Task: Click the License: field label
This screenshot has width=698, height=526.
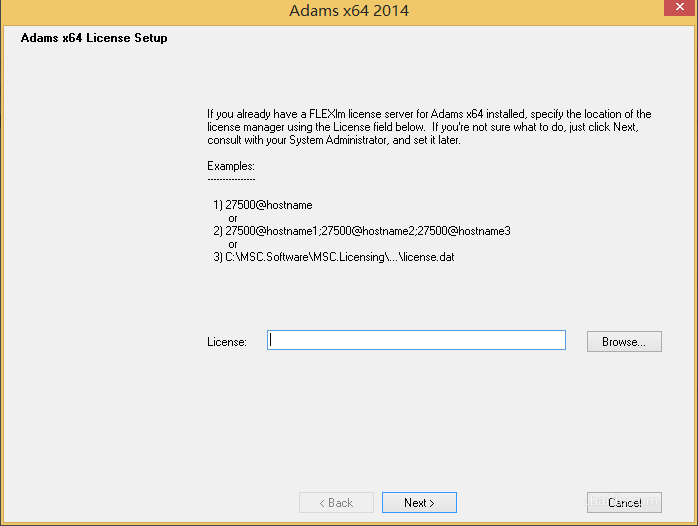Action: 227,342
